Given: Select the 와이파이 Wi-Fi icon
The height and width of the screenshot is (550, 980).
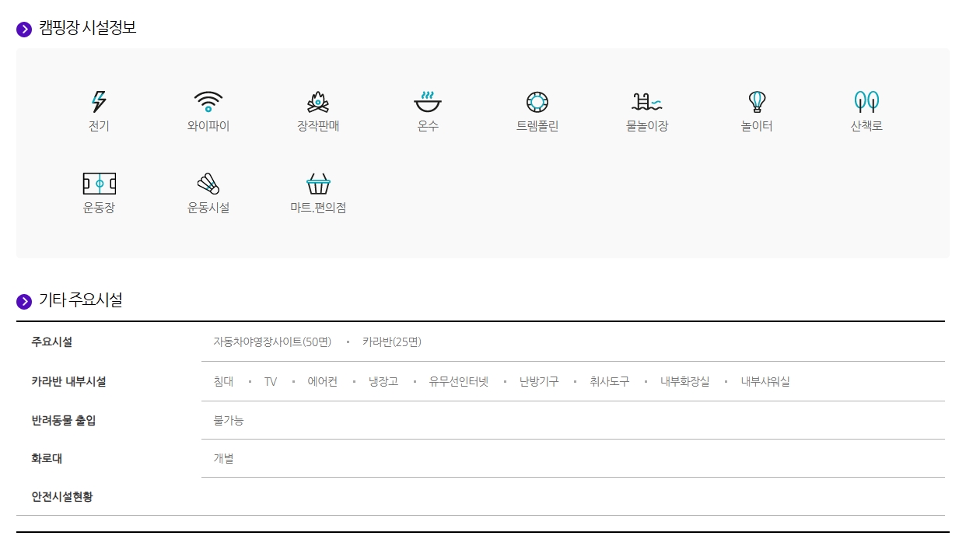Looking at the screenshot, I should click(x=208, y=102).
